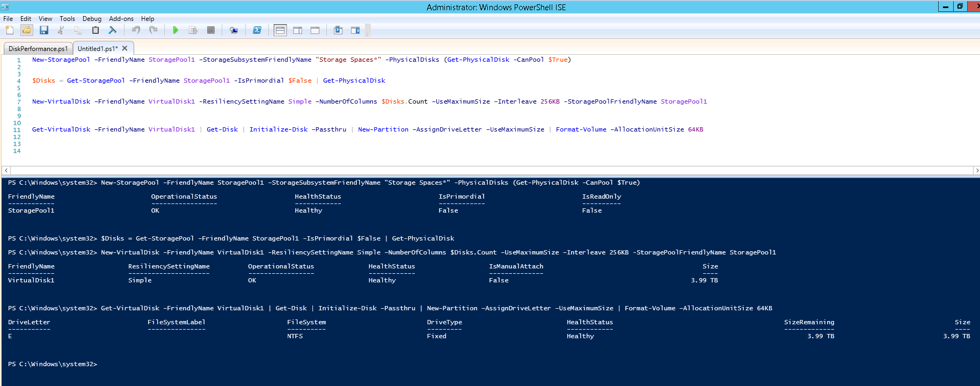Open the Add-ons menu
Viewport: 980px width, 386px height.
pos(121,19)
